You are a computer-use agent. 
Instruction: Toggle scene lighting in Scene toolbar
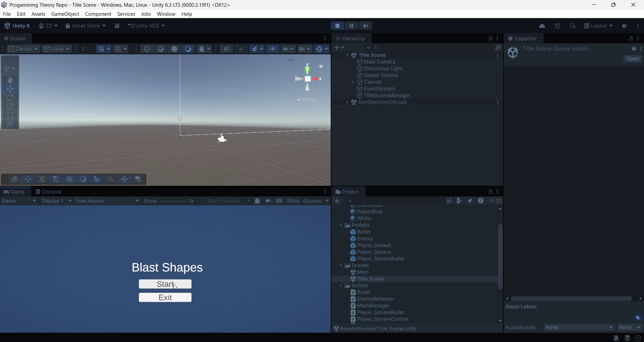point(241,49)
